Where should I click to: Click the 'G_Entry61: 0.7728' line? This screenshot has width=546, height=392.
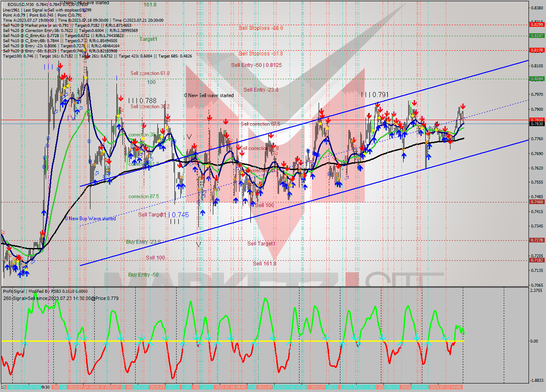pos(63,35)
